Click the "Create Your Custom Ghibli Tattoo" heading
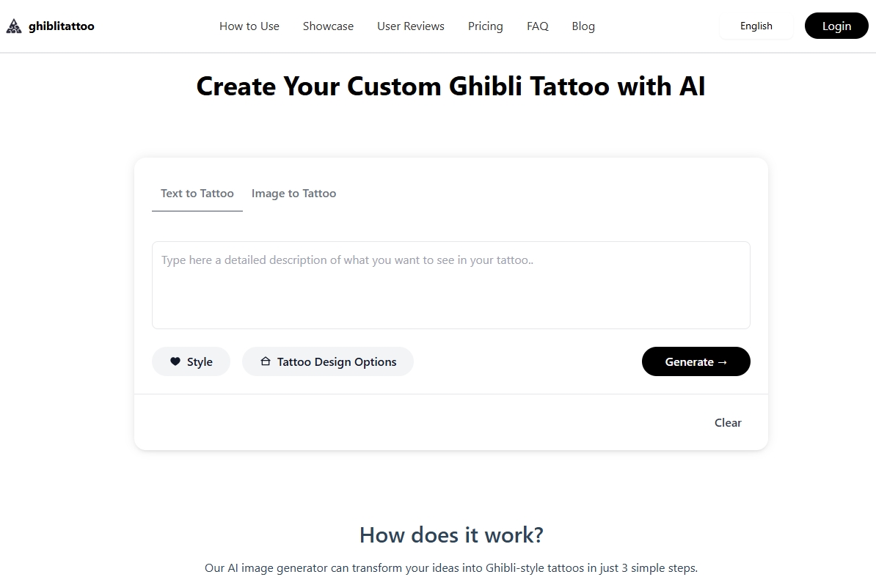This screenshot has width=876, height=588. coord(450,87)
